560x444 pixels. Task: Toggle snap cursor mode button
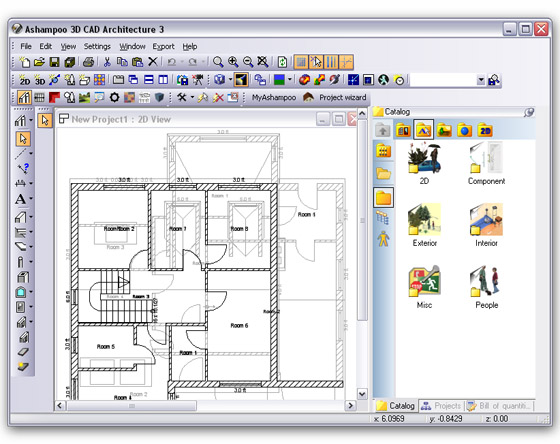(316, 62)
